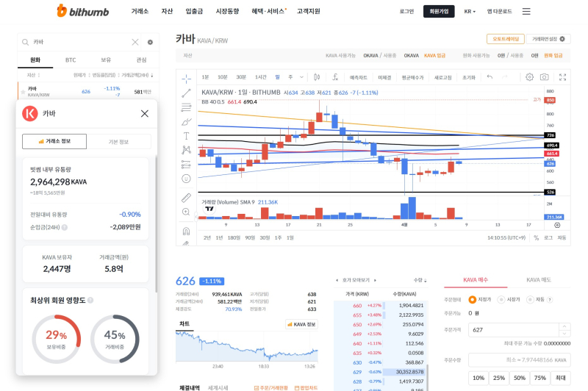
Task: Toggle the magnet mode tool
Action: (186, 231)
